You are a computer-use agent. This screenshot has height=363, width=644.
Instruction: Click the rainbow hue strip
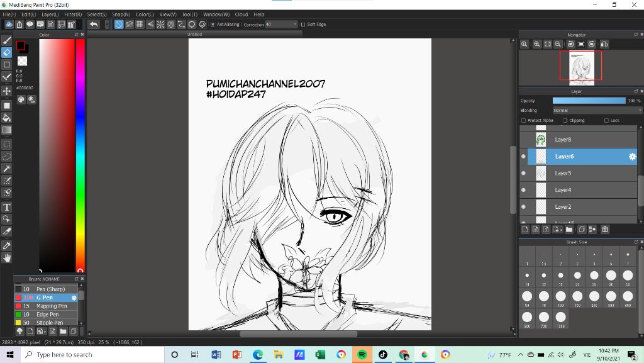pyautogui.click(x=80, y=155)
